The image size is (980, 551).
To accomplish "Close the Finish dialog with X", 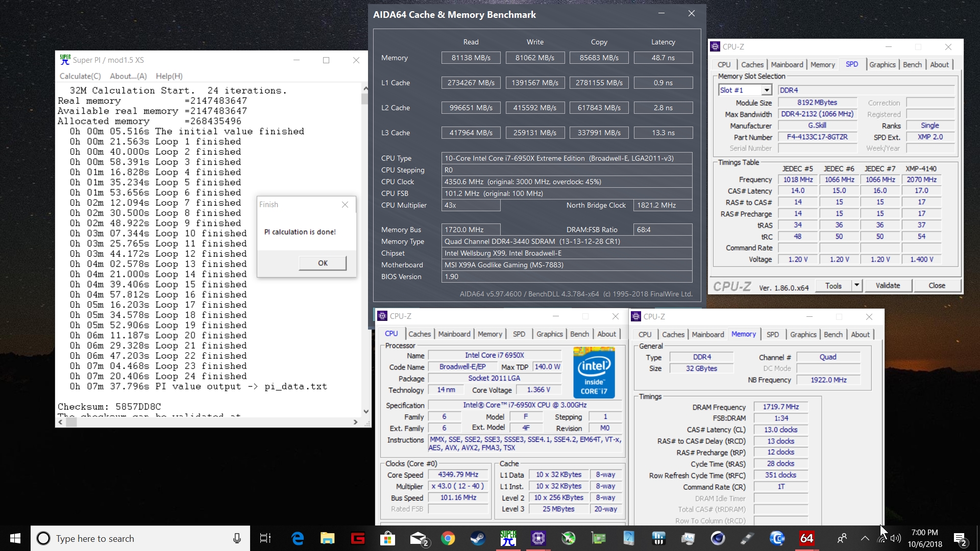I will pos(345,205).
